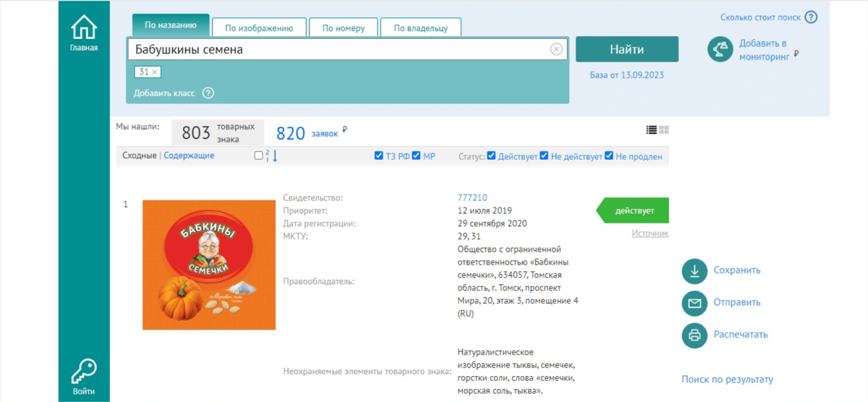Click the Отправить text link
868x402 pixels.
click(737, 303)
